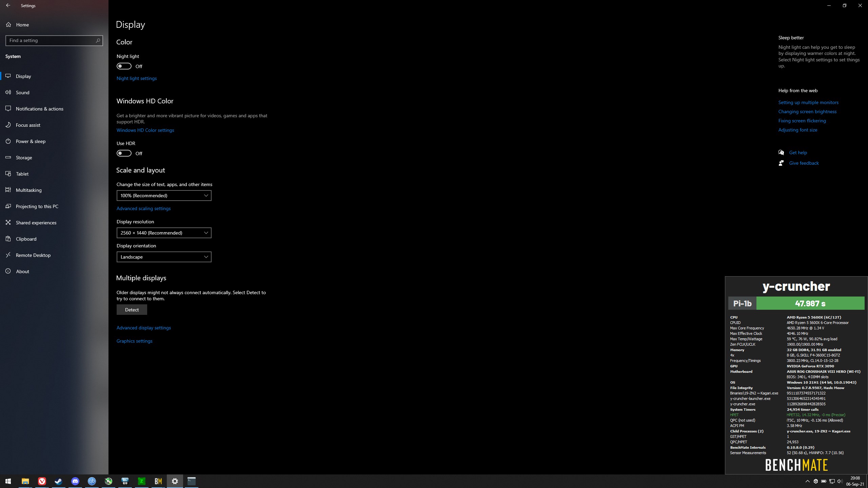Click the BENCHMATE logo in overlay
The width and height of the screenshot is (868, 488).
(796, 465)
